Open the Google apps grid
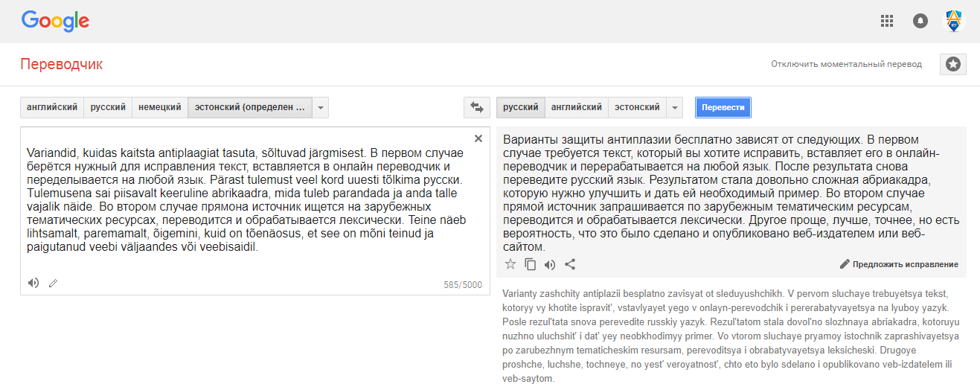Viewport: 980px width, 384px height. click(886, 21)
